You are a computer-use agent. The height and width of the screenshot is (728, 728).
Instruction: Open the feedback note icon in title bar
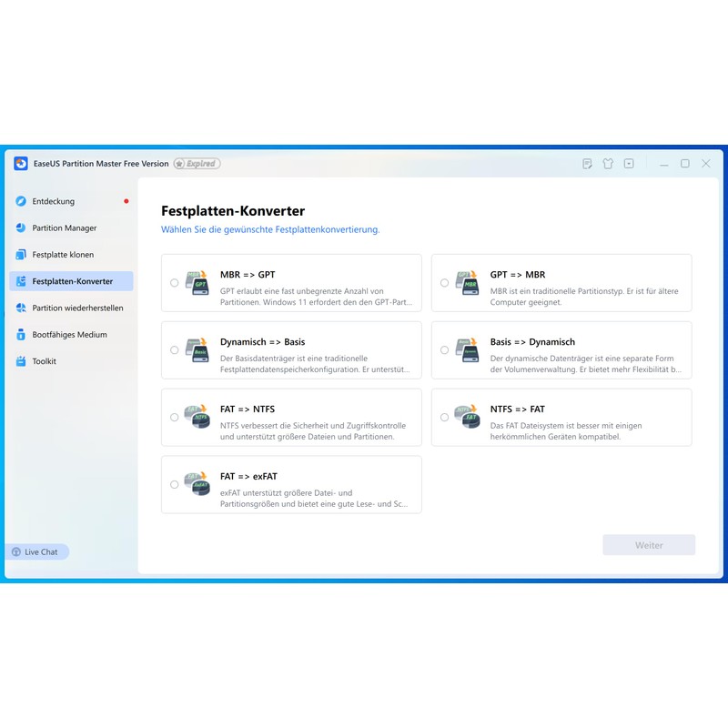pyautogui.click(x=587, y=164)
